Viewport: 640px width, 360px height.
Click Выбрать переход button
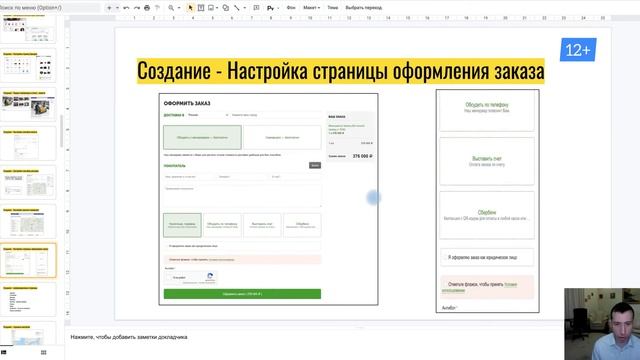pos(364,8)
